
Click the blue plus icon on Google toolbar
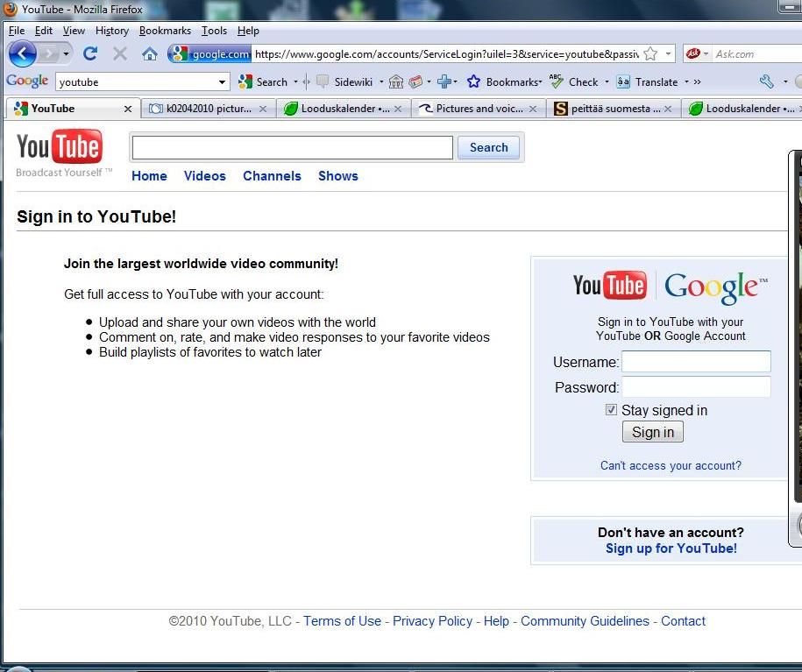tap(444, 81)
